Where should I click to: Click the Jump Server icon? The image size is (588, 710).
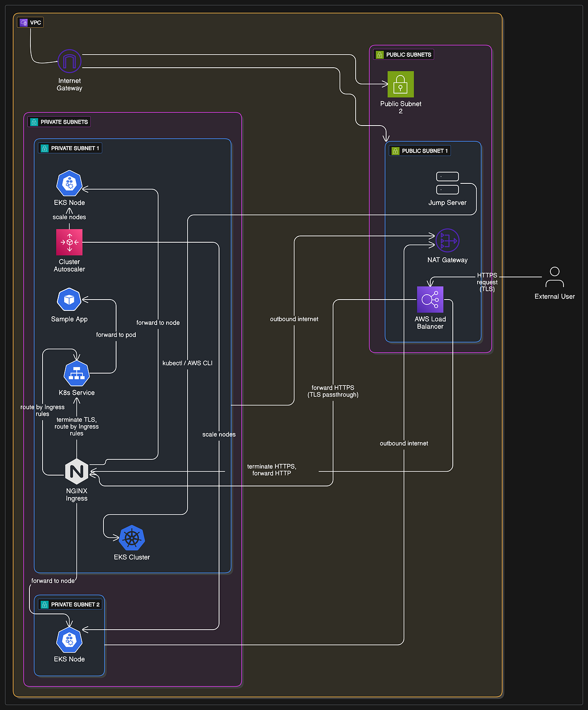447,182
